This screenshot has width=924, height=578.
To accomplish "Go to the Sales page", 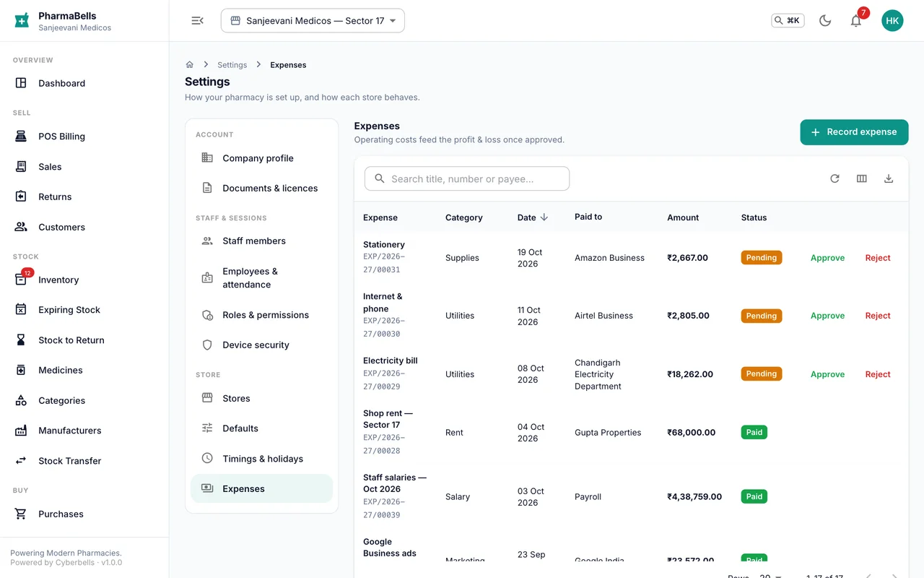I will pyautogui.click(x=84, y=167).
